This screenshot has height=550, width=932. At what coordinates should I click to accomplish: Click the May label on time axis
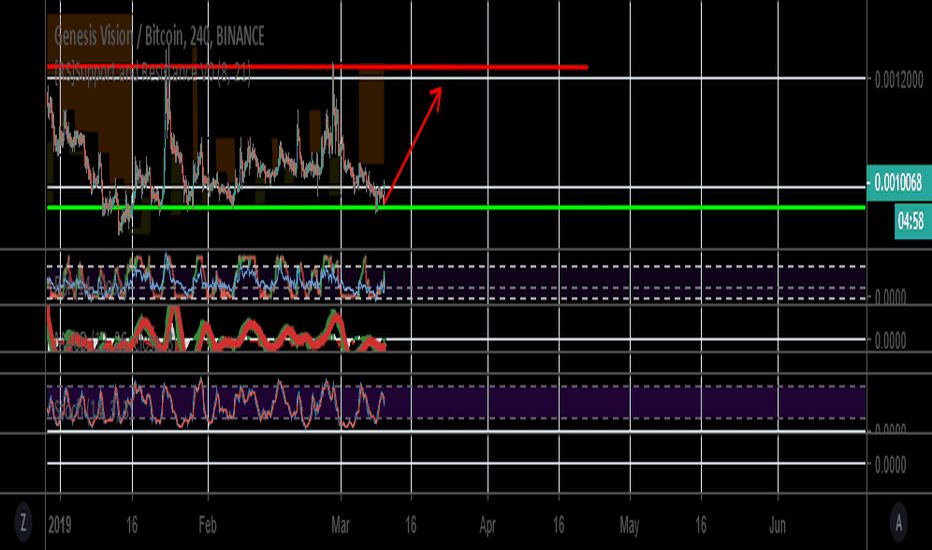[x=629, y=526]
